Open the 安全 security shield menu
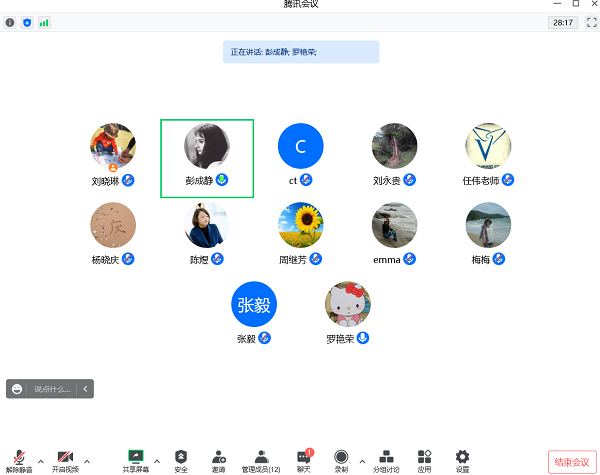This screenshot has height=475, width=600. (181, 459)
